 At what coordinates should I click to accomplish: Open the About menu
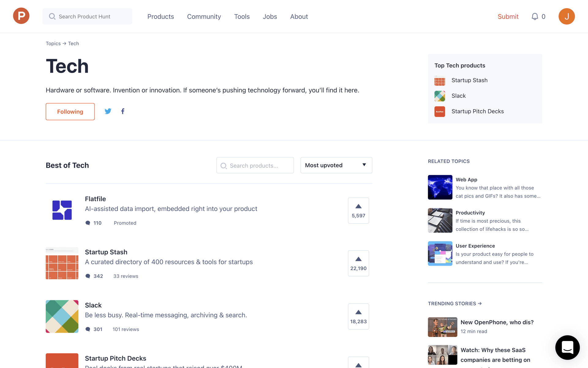pyautogui.click(x=299, y=17)
